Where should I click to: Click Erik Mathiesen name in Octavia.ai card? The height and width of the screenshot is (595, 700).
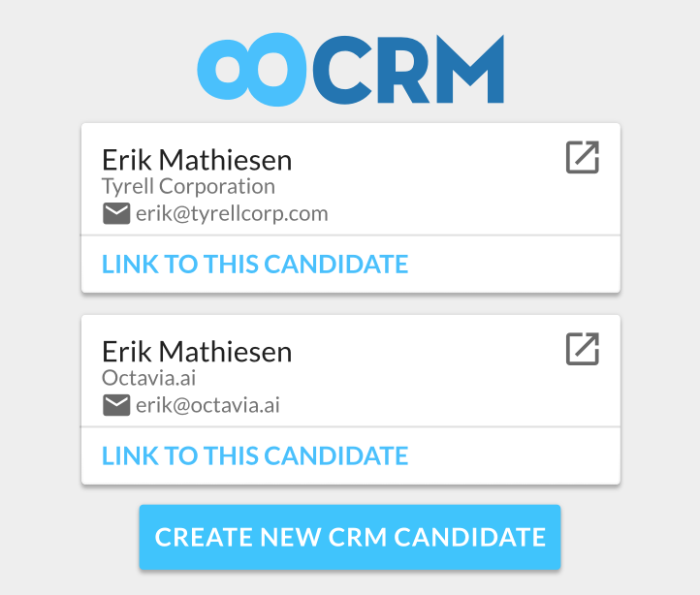coord(197,352)
